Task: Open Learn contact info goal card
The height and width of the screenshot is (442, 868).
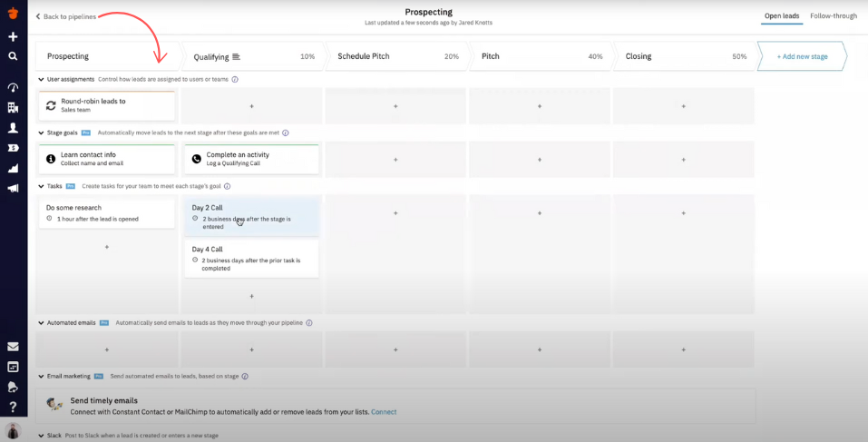Action: pos(107,159)
